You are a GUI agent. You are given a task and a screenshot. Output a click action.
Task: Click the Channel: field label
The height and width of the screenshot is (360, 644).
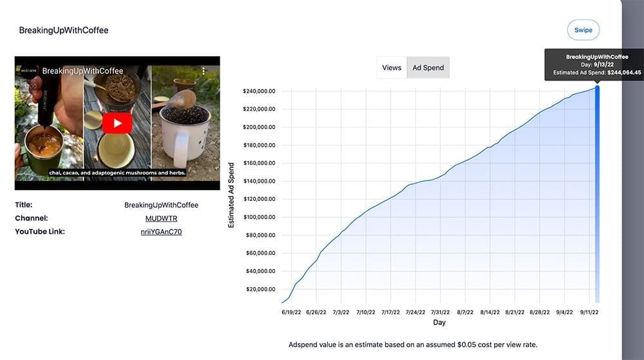point(31,218)
